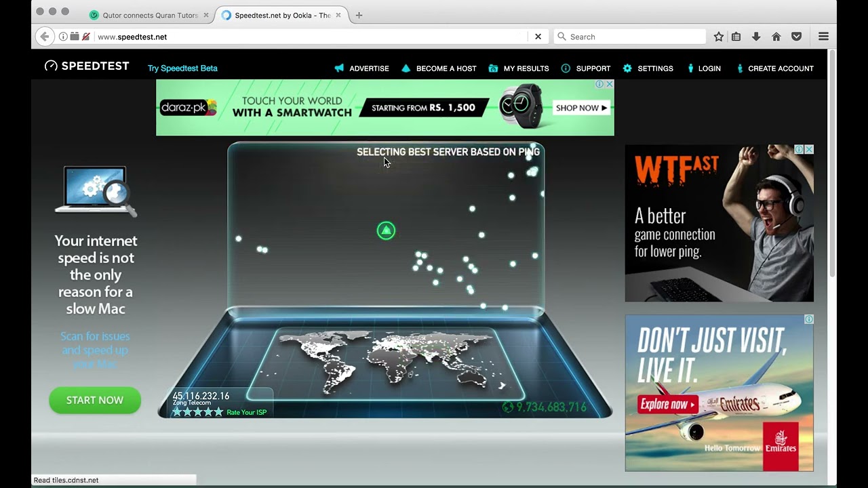The image size is (868, 488).
Task: Click the Zong Telecom ISP name
Action: (x=192, y=403)
